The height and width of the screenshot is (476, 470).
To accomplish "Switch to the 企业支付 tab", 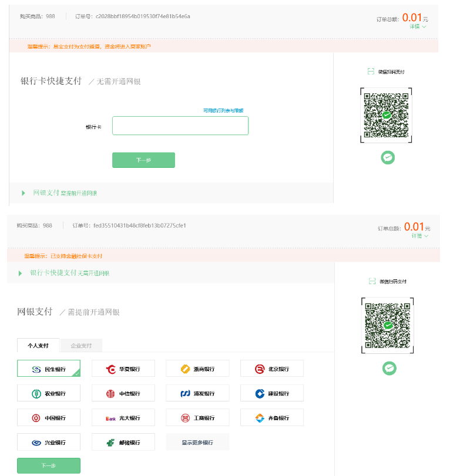I will coord(81,345).
